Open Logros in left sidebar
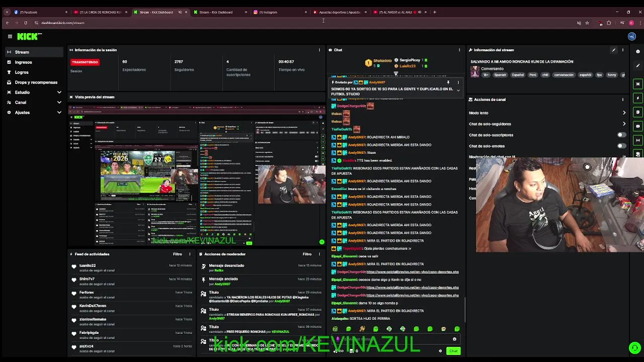Image resolution: width=644 pixels, height=362 pixels. (34, 72)
